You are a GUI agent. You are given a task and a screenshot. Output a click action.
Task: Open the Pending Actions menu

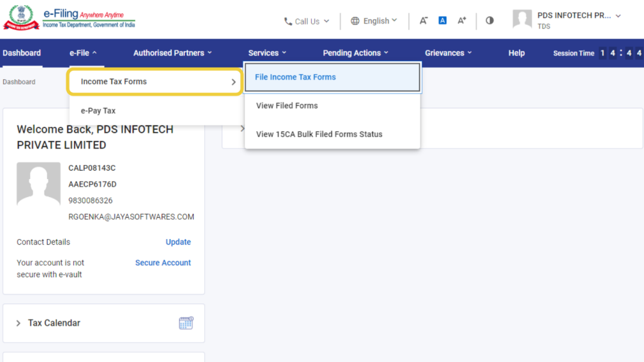tap(355, 53)
